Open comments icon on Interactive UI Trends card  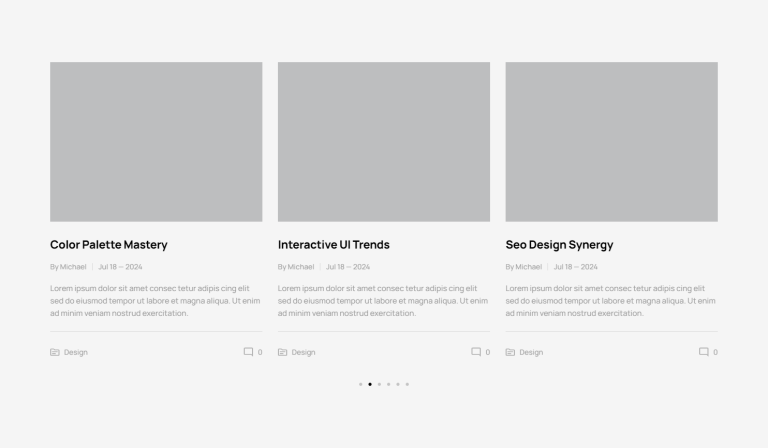[x=476, y=352]
